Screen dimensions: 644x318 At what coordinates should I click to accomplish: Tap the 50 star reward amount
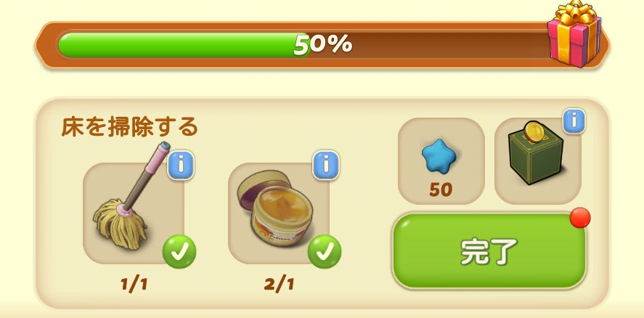(x=441, y=189)
